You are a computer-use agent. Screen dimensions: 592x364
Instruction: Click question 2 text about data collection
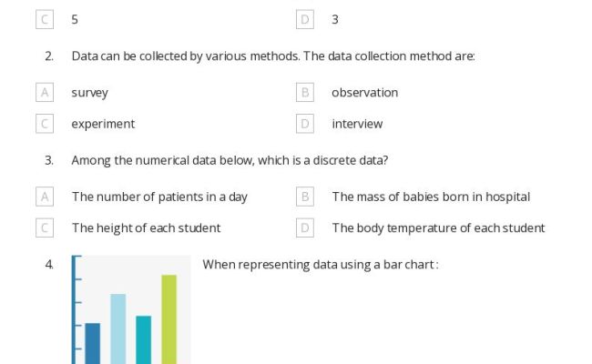coord(273,56)
